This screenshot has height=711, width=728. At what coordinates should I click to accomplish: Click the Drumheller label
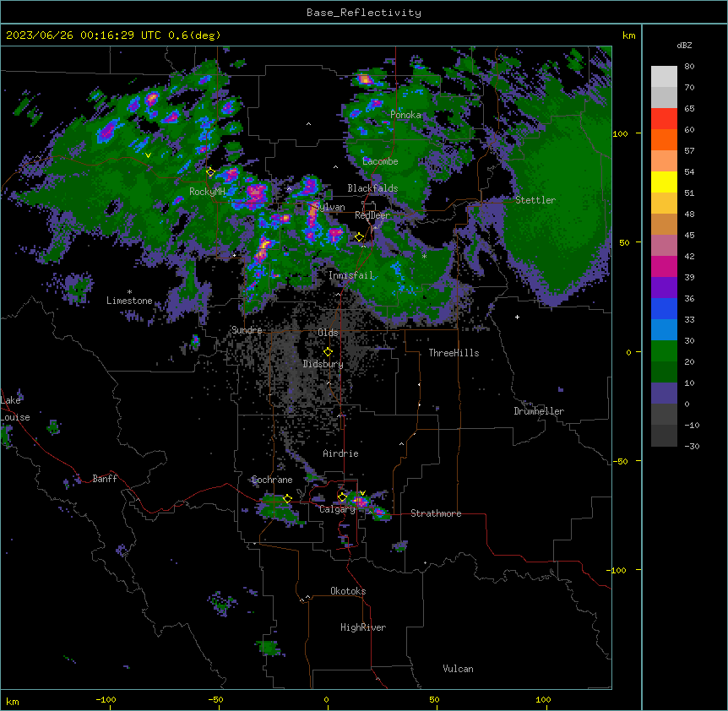(x=539, y=411)
